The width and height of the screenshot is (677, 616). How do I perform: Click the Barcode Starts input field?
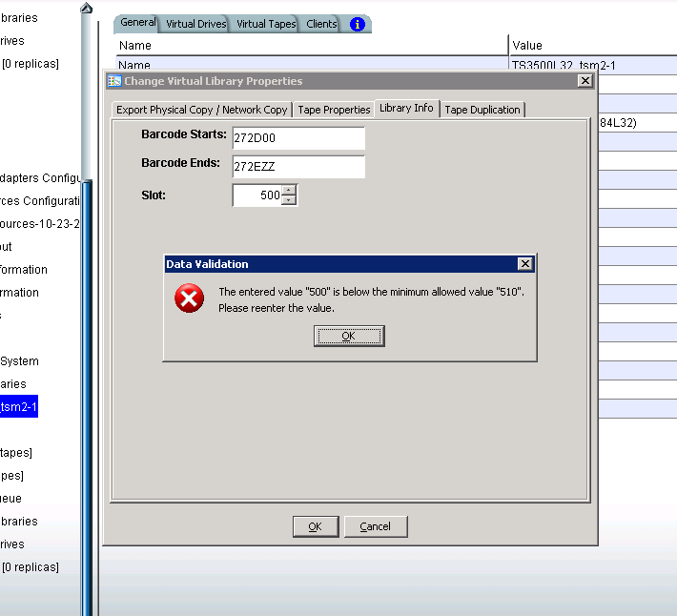click(297, 138)
